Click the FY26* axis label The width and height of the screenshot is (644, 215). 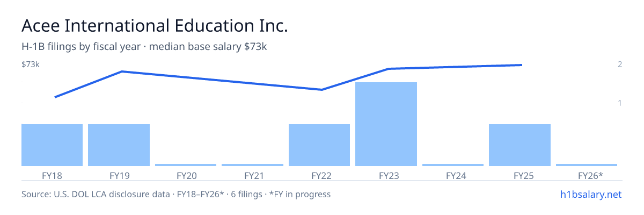click(590, 175)
